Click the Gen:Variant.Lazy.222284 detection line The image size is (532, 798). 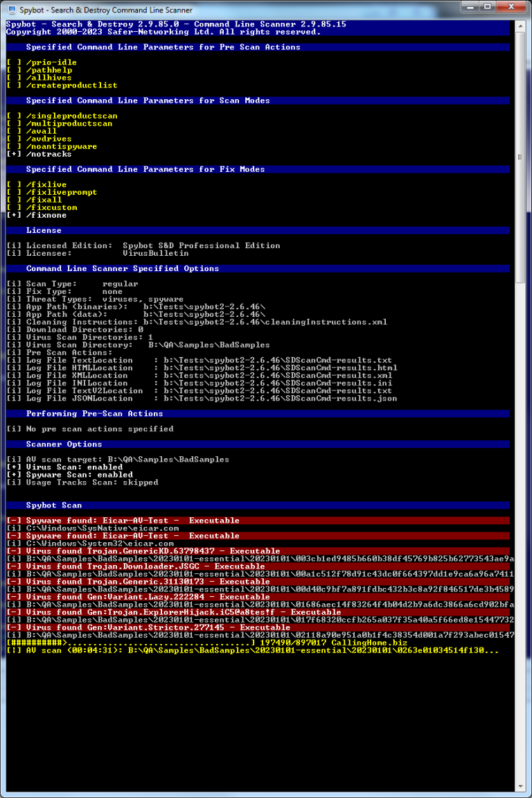(x=258, y=596)
